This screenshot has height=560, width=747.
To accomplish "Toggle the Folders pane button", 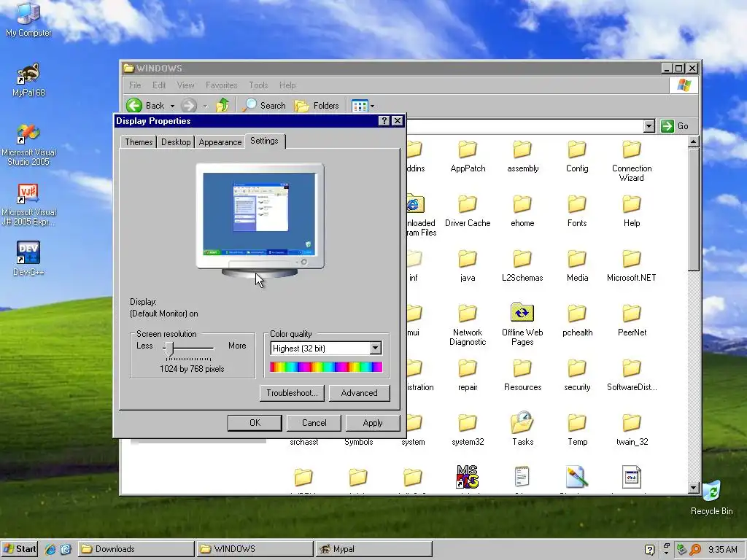I will coord(317,105).
